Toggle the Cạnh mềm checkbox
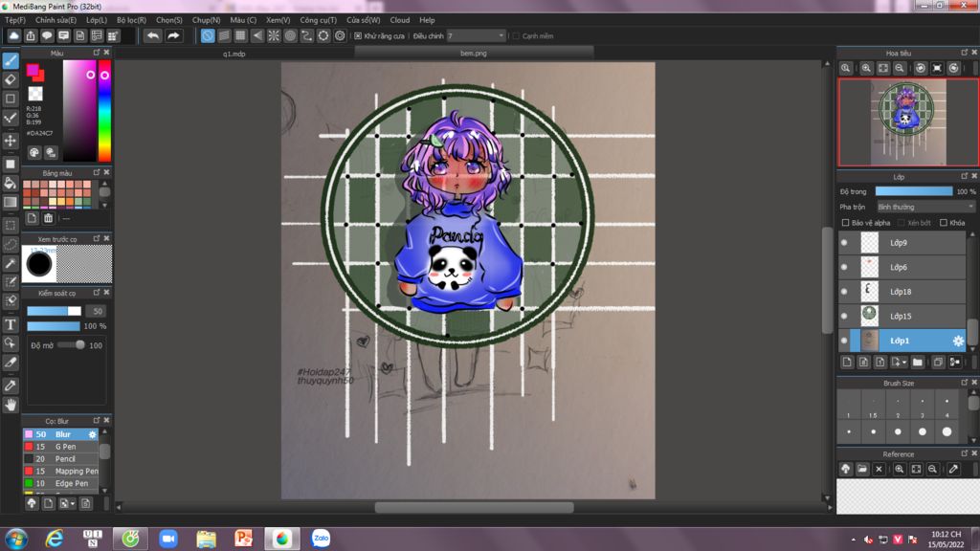Viewport: 980px width, 551px height. [x=516, y=36]
